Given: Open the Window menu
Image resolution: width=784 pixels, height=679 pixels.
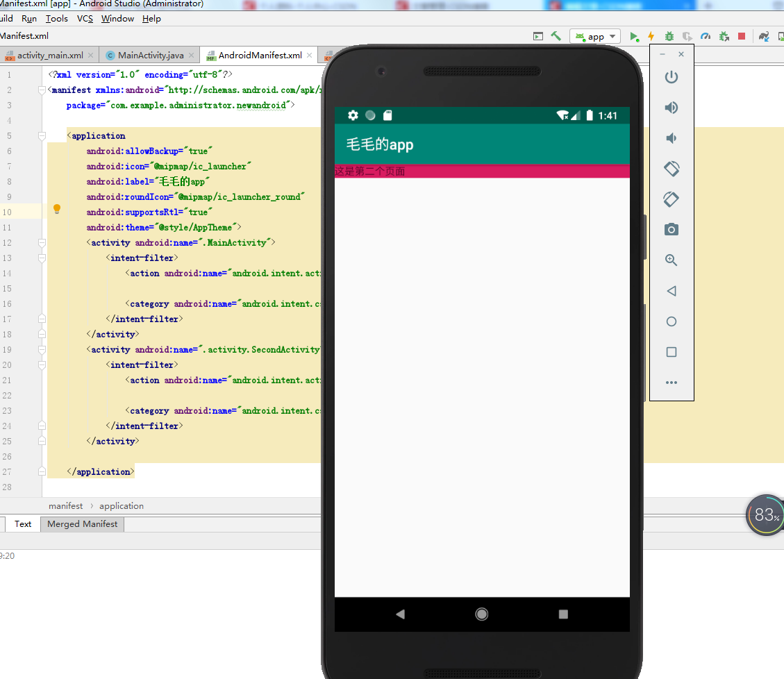Looking at the screenshot, I should pyautogui.click(x=117, y=19).
